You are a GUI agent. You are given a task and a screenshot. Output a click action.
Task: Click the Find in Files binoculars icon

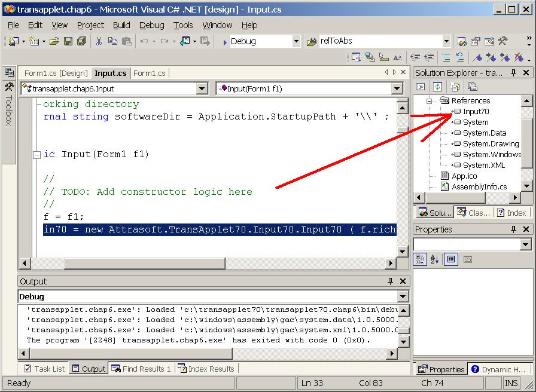point(312,42)
